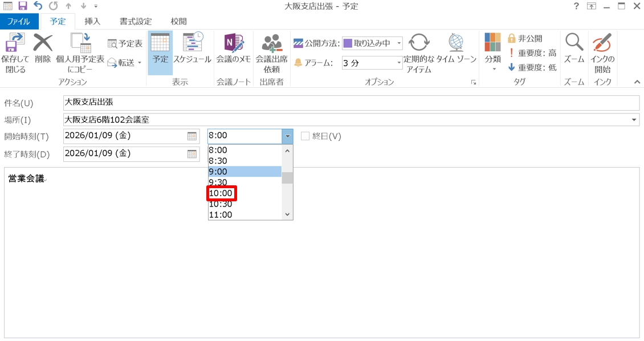Enable the all-day (終日) checkbox
Viewport: 644px width, 341px height.
[305, 136]
